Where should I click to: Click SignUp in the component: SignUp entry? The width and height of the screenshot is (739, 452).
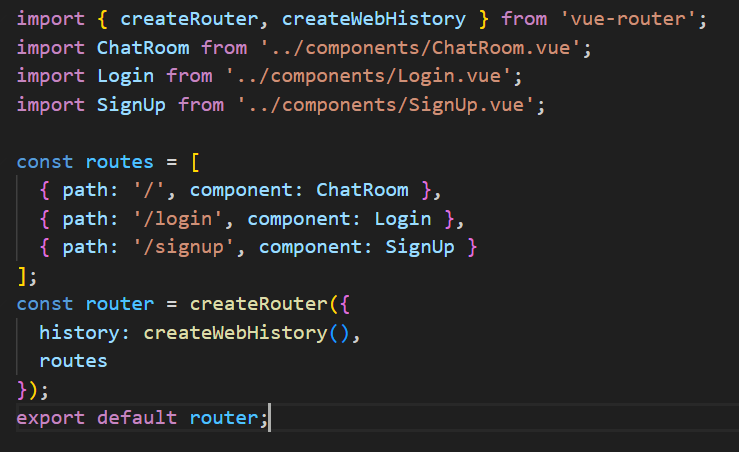tap(419, 247)
